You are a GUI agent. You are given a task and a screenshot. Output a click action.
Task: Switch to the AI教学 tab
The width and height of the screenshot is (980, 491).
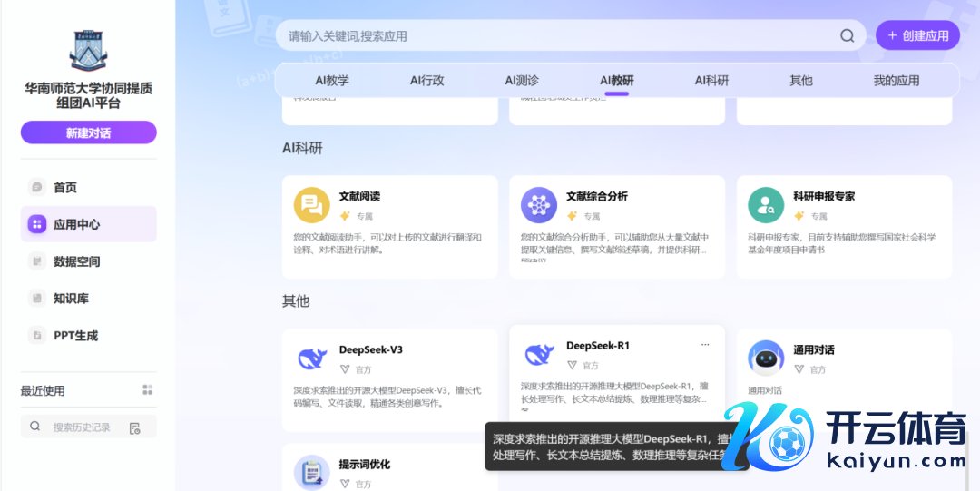click(332, 81)
